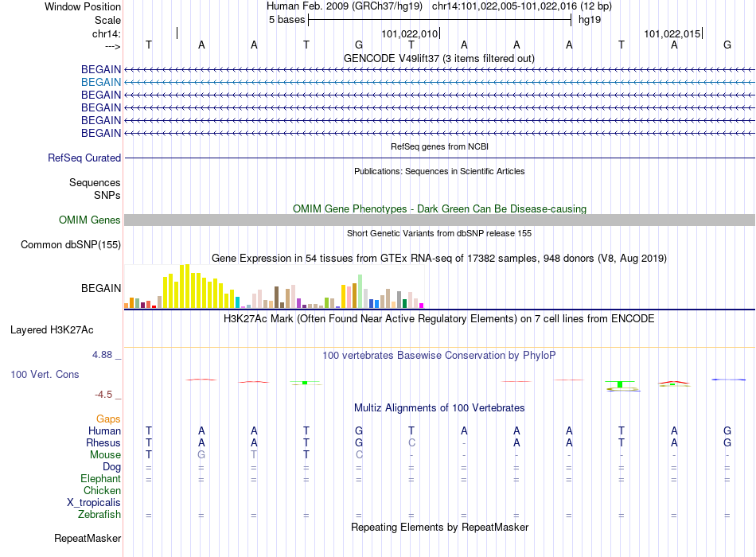The height and width of the screenshot is (557, 756).
Task: Click the GENCODE V49lift37 track title
Action: click(439, 58)
